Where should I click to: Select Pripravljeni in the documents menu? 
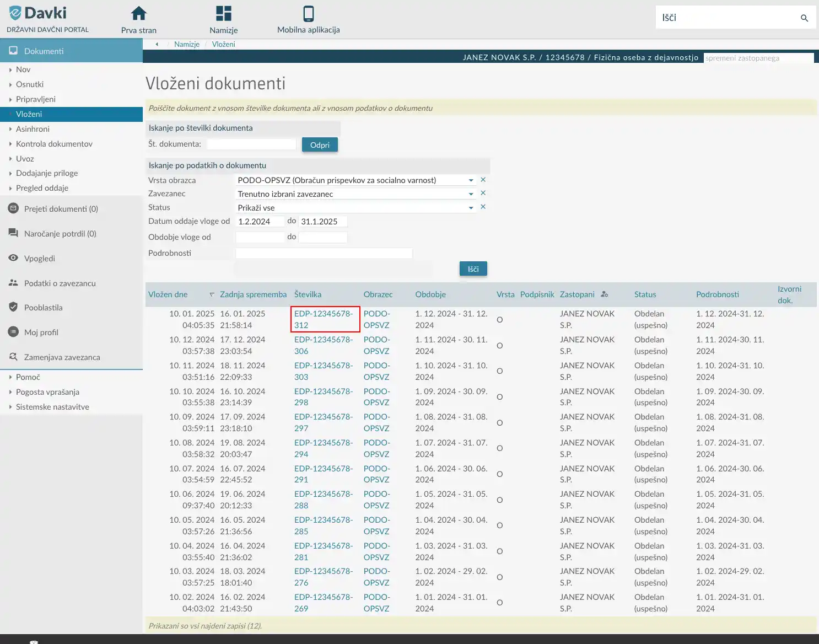35,99
